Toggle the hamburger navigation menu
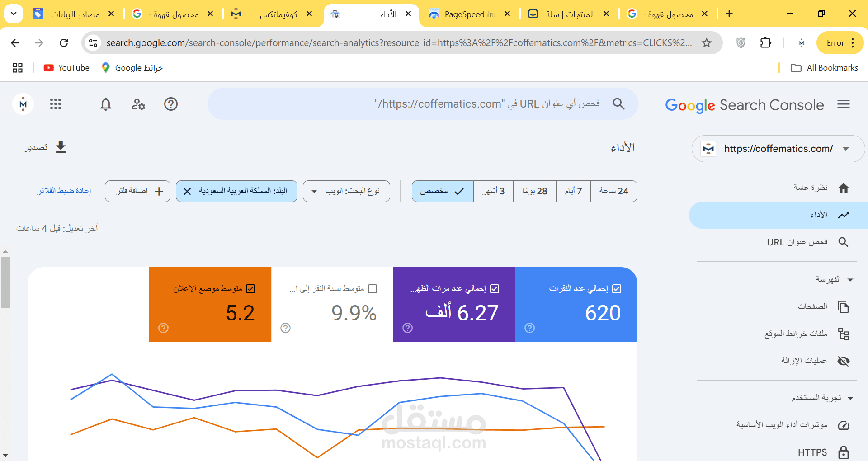 point(843,104)
